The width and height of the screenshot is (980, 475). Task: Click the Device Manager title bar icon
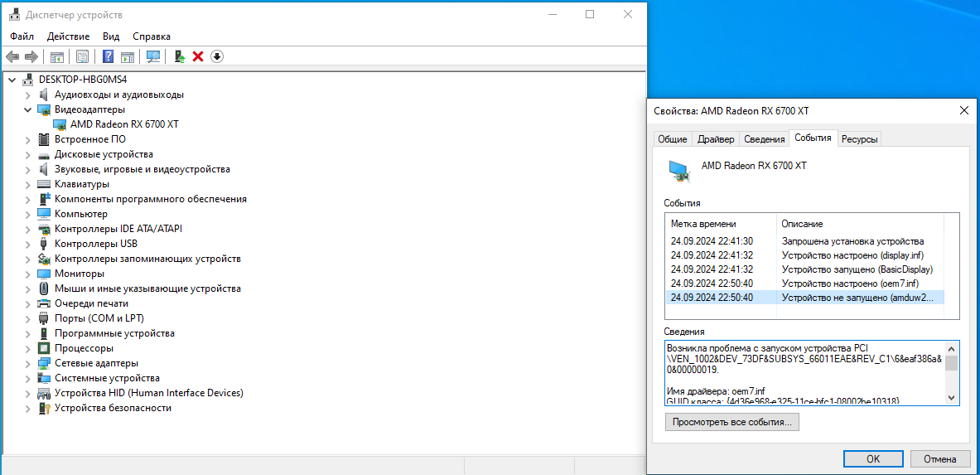pos(14,14)
